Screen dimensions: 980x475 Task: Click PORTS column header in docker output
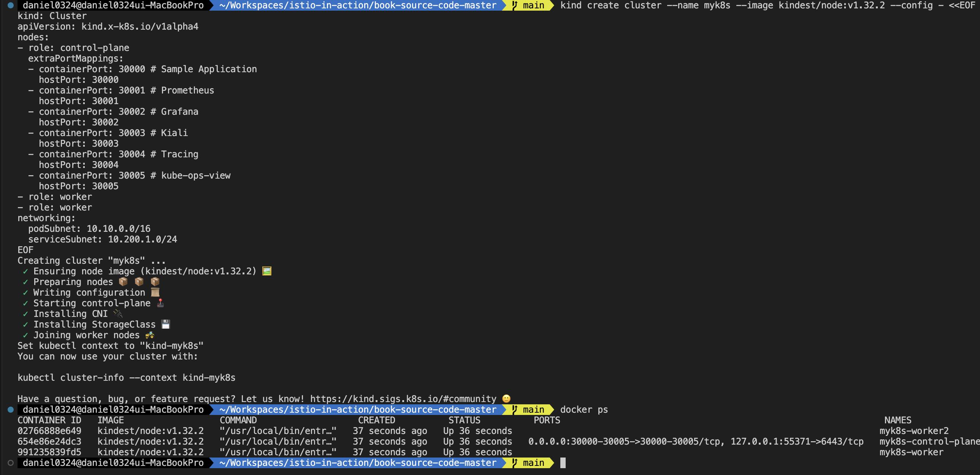point(547,420)
